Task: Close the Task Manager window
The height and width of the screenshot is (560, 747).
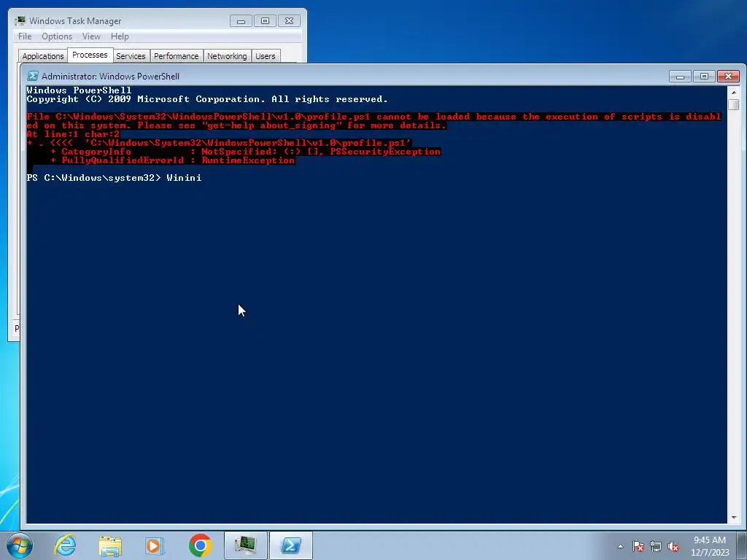Action: click(x=289, y=21)
